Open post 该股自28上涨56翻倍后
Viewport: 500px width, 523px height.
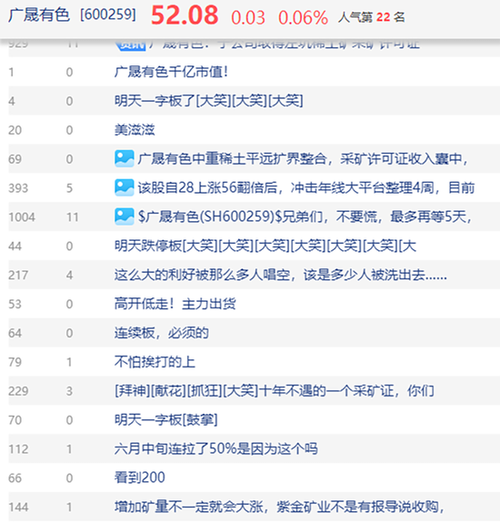click(x=306, y=188)
